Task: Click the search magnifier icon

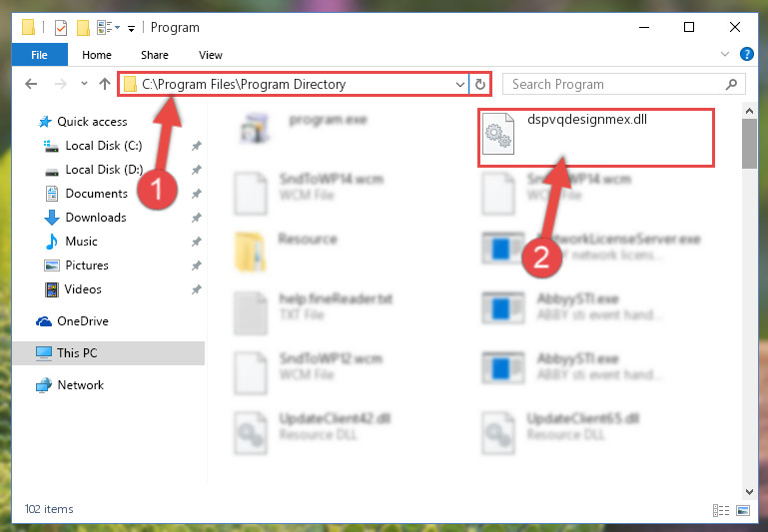Action: (x=731, y=84)
